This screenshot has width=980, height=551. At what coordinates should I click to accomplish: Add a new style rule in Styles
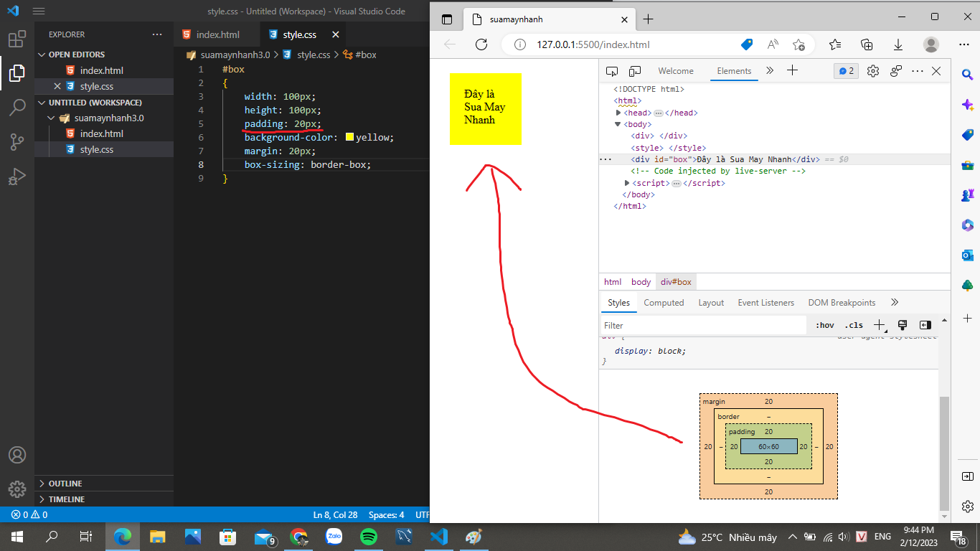coord(880,325)
